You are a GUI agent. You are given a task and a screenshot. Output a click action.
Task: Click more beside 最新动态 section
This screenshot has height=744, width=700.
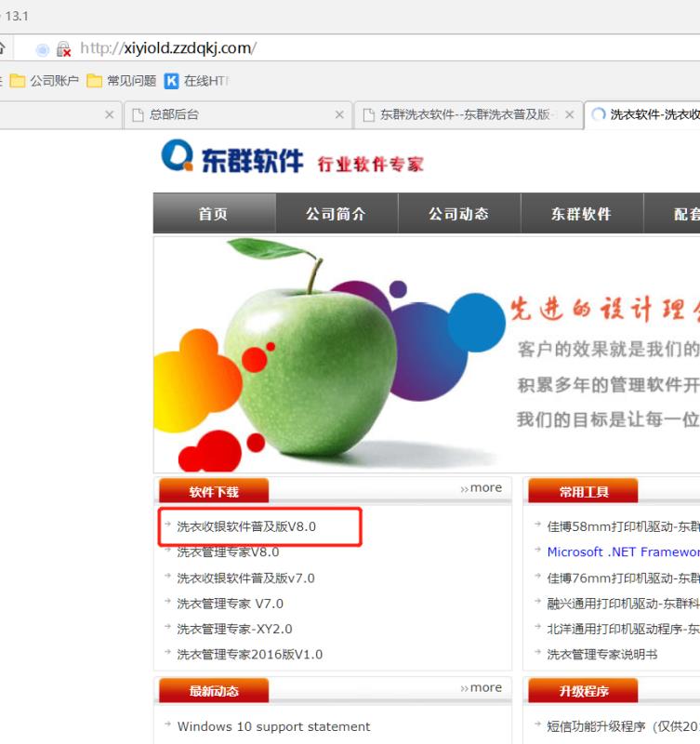pos(481,687)
